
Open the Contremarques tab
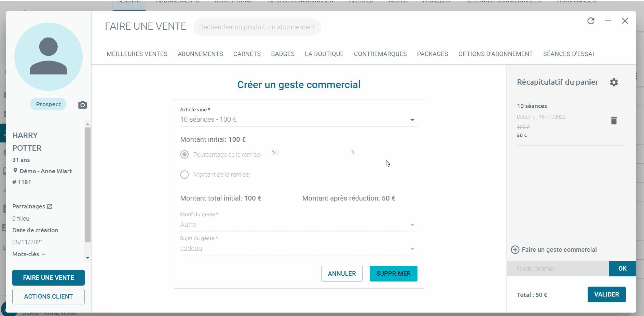tap(380, 54)
